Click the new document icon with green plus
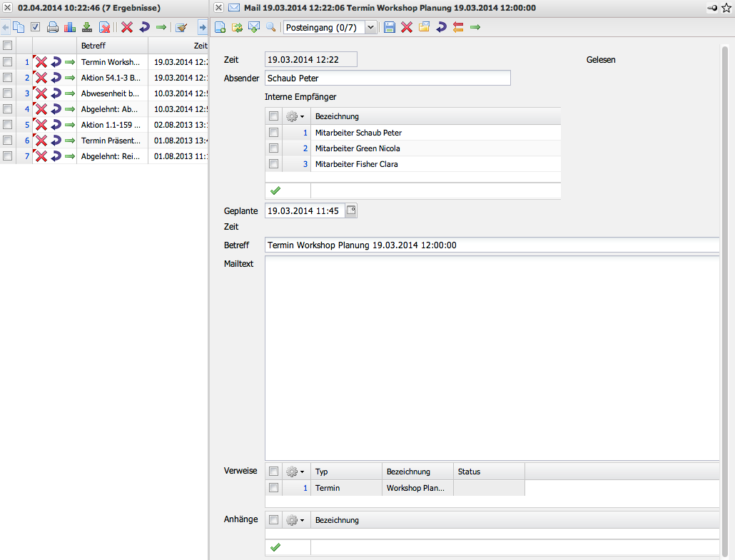Image resolution: width=735 pixels, height=560 pixels. point(220,27)
